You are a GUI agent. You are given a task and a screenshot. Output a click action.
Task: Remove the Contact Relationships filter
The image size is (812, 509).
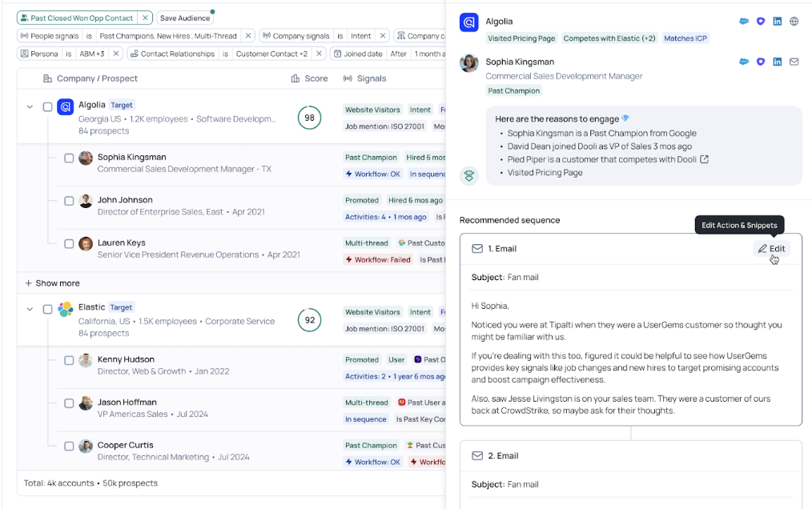point(319,54)
